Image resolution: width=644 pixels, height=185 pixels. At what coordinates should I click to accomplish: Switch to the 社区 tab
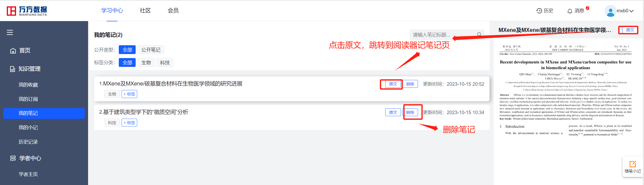pos(145,11)
